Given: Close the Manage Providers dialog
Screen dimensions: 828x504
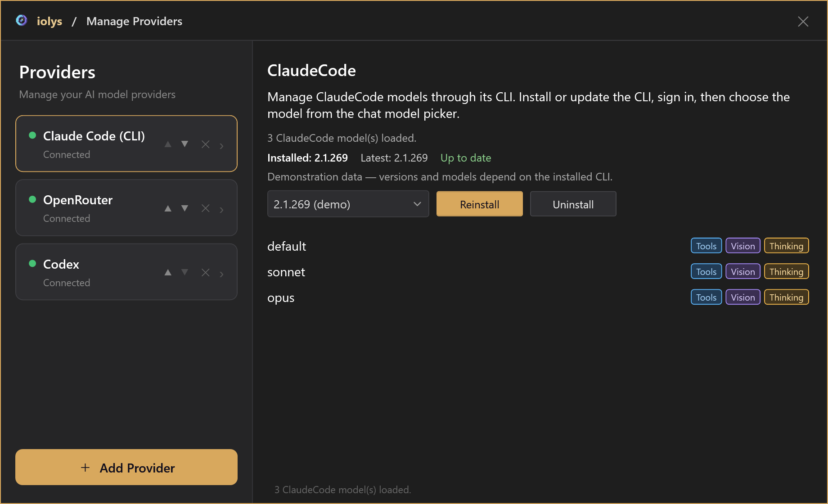Looking at the screenshot, I should click(803, 21).
